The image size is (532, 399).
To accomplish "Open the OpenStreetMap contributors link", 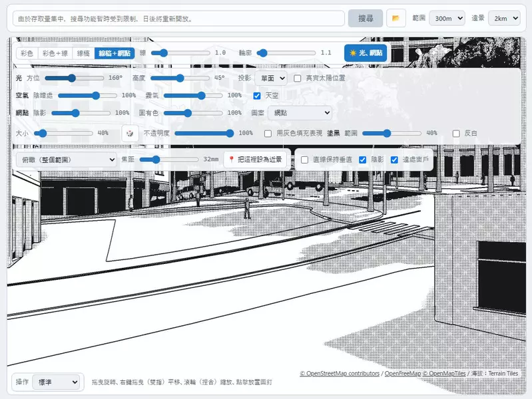I will (x=340, y=373).
